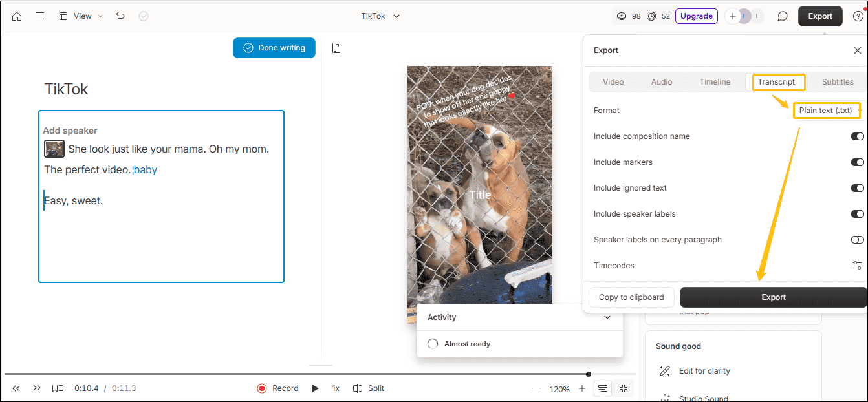868x402 pixels.
Task: Click the blue word baby in transcript
Action: pos(146,170)
